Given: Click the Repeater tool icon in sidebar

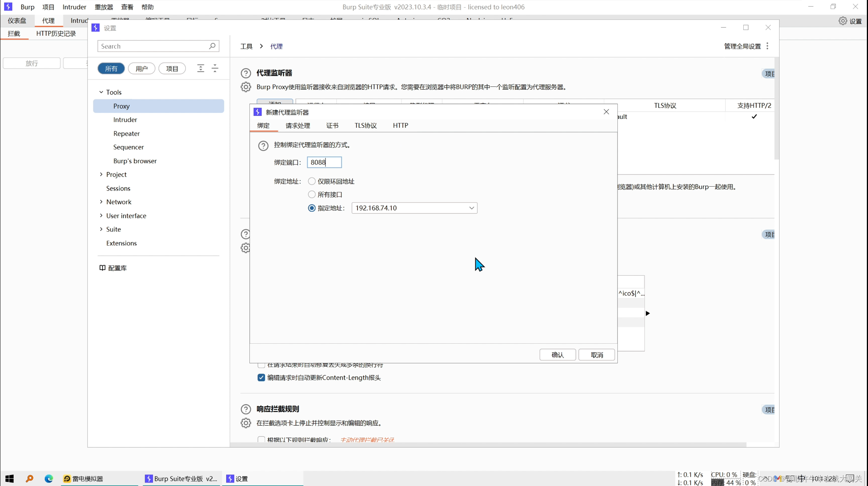Looking at the screenshot, I should coord(126,133).
